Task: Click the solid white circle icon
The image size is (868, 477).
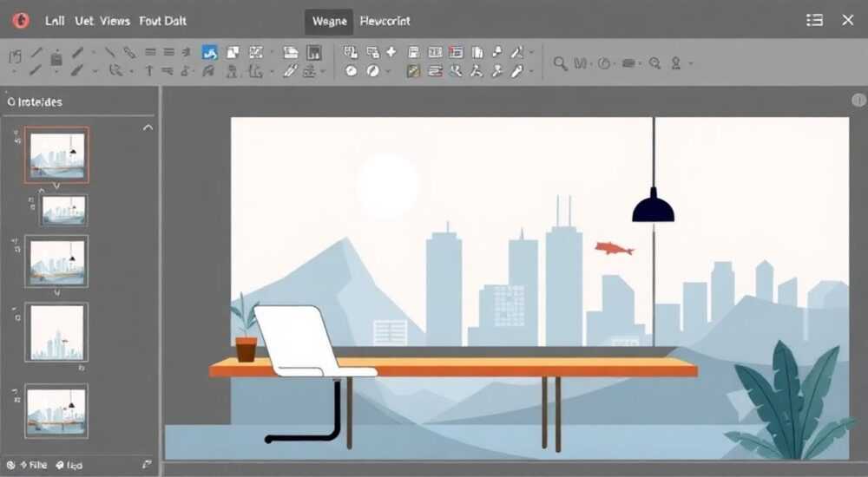Action: [x=351, y=71]
